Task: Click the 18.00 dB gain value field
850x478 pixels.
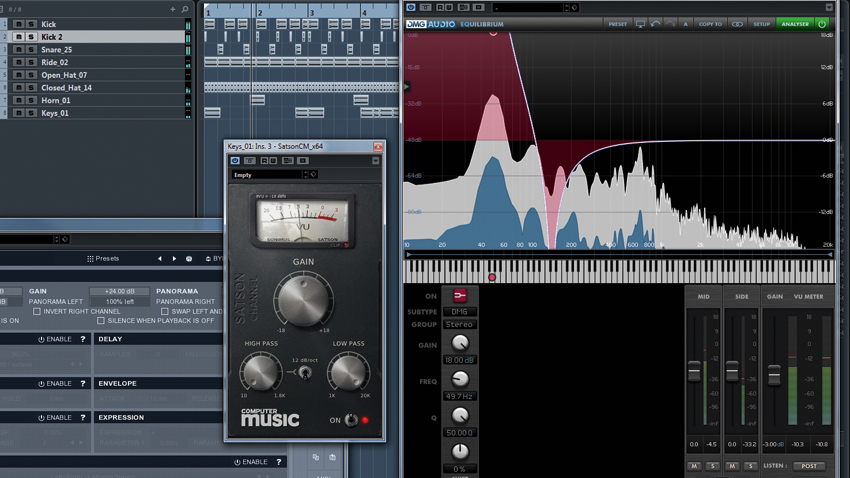Action: [459, 360]
